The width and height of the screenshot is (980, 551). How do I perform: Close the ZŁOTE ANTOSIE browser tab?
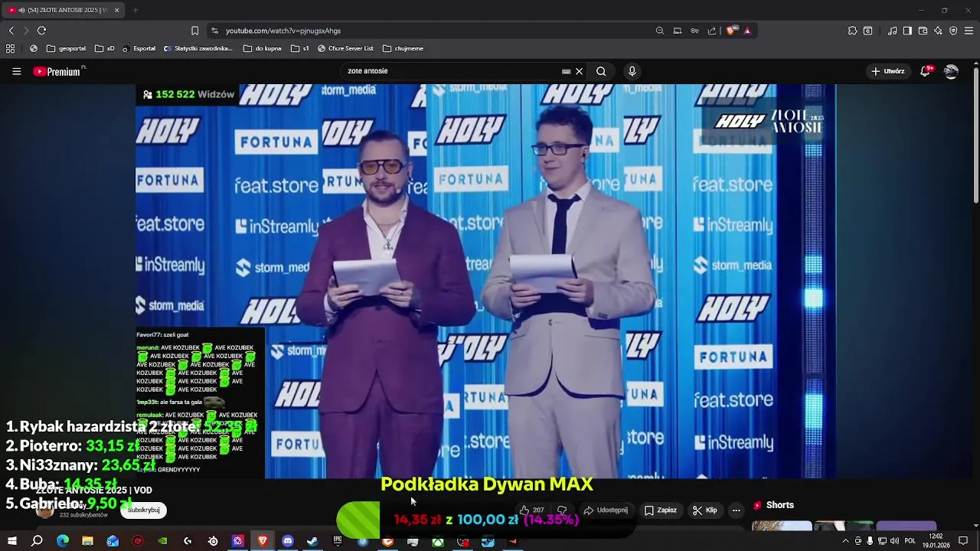[x=116, y=10]
